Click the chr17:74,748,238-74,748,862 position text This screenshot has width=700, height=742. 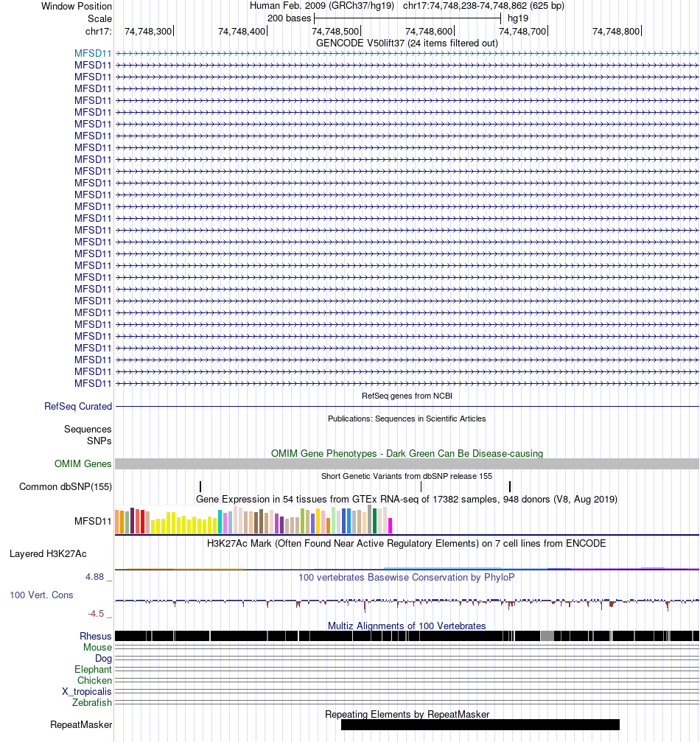click(483, 6)
